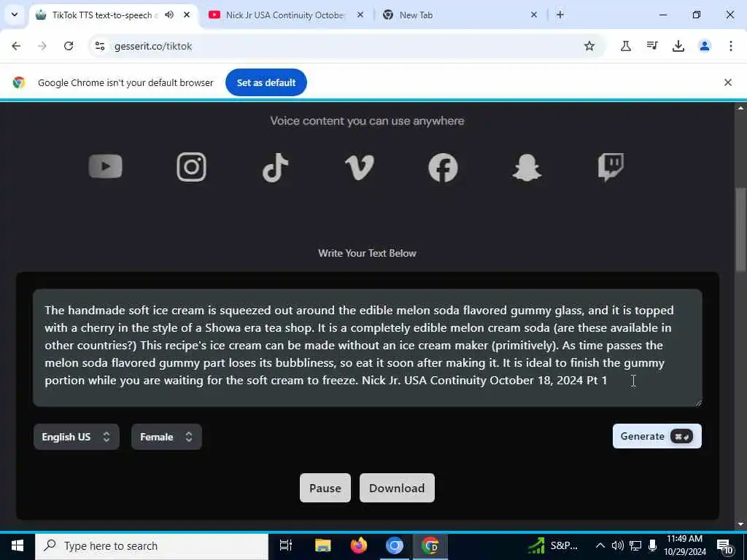747x560 pixels.
Task: Open the Chrome three-dot menu
Action: 730,46
